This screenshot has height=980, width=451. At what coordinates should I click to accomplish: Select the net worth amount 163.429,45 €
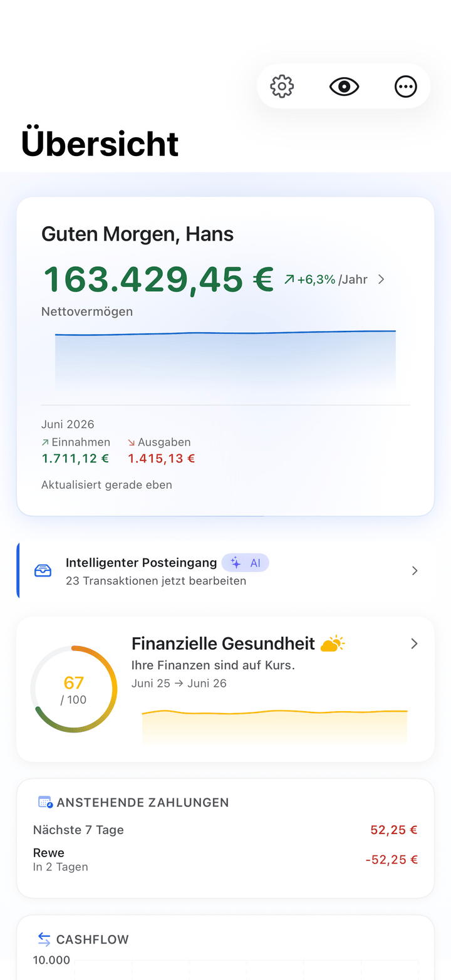[158, 279]
